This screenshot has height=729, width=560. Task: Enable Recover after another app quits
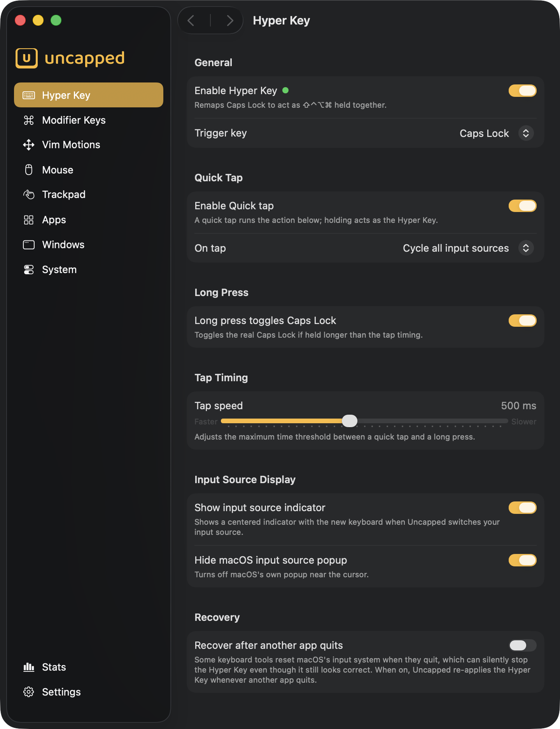click(523, 645)
